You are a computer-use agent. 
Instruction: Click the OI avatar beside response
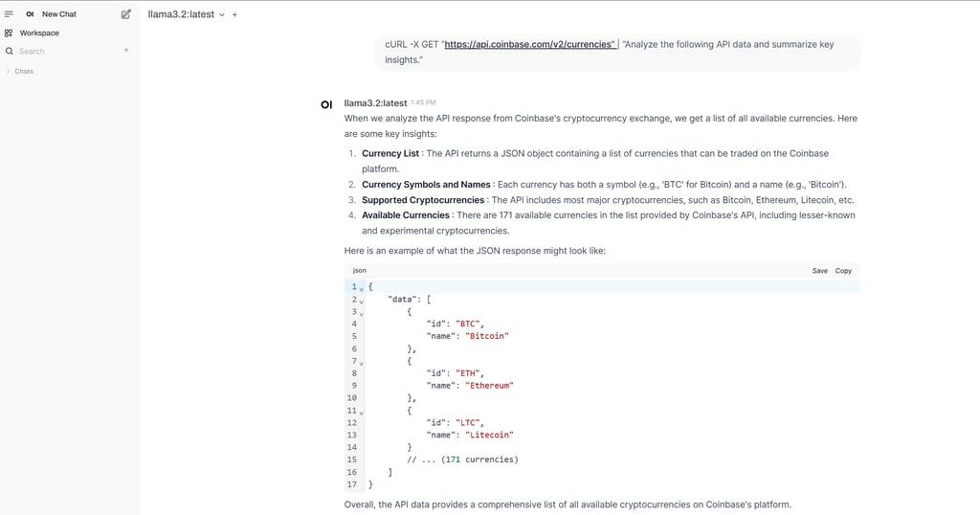[x=326, y=104]
